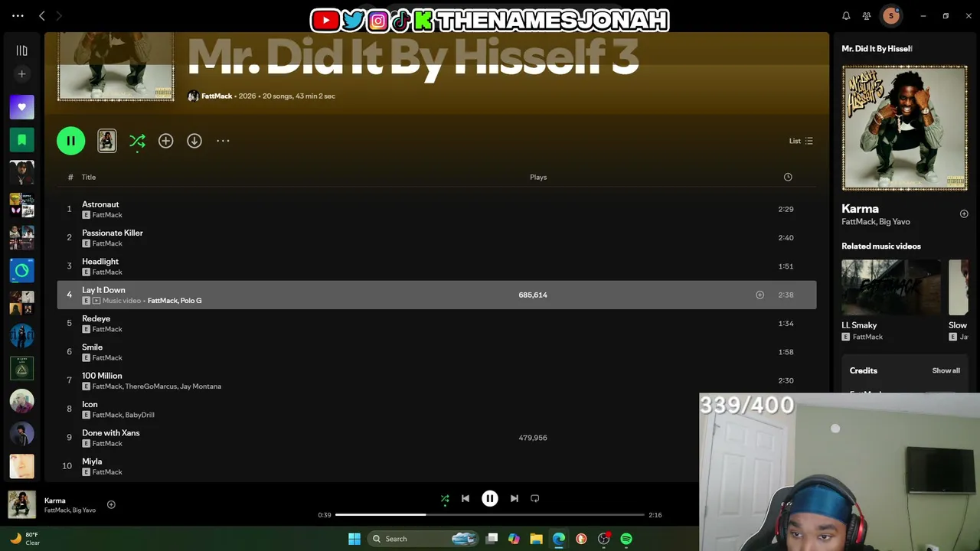Save the album with the plus circle

(x=165, y=141)
